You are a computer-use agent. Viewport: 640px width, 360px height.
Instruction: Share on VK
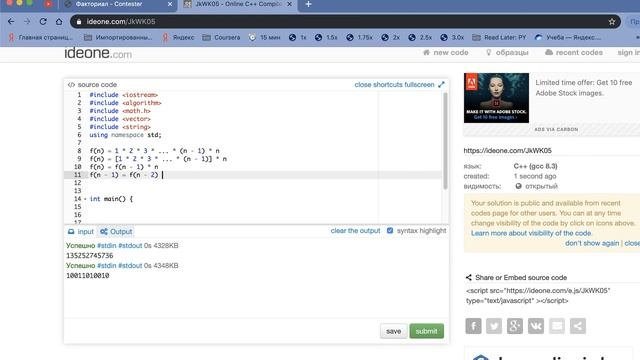[x=536, y=326]
